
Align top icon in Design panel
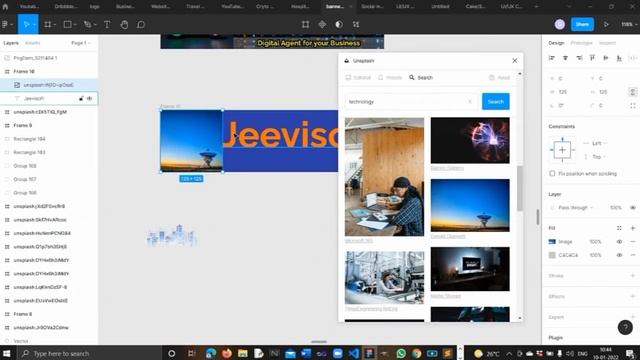point(592,58)
